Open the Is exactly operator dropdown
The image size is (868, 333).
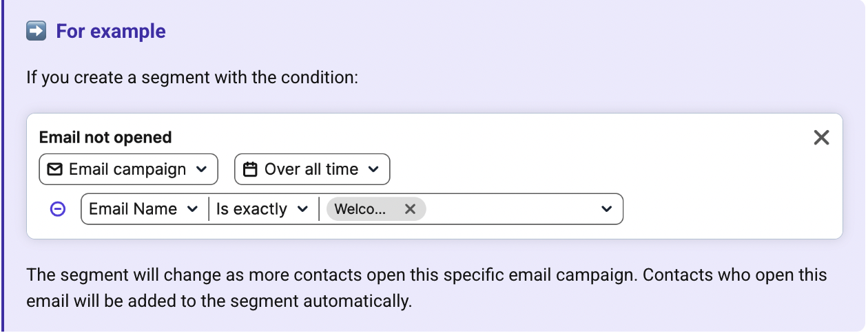pyautogui.click(x=262, y=209)
